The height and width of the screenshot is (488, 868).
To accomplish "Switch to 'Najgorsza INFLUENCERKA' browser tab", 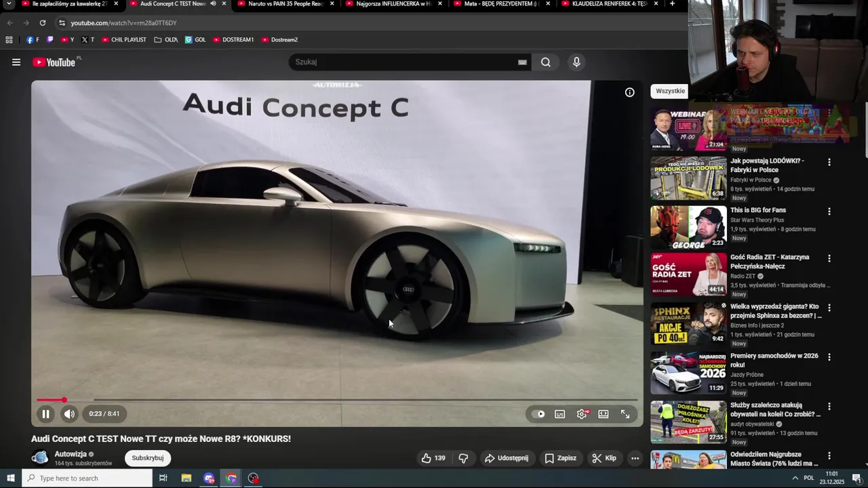I will click(393, 4).
